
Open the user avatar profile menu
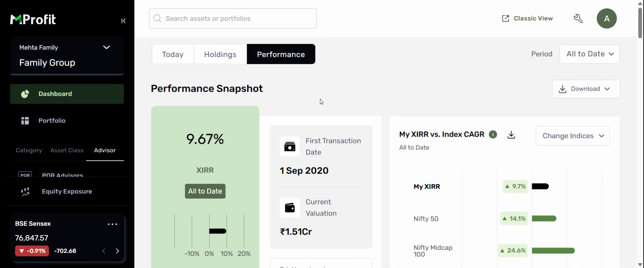[606, 18]
